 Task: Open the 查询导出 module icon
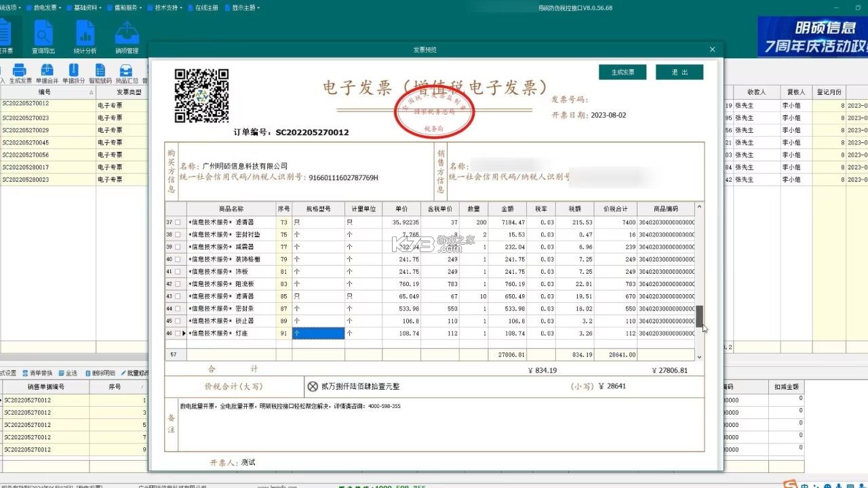click(x=43, y=33)
